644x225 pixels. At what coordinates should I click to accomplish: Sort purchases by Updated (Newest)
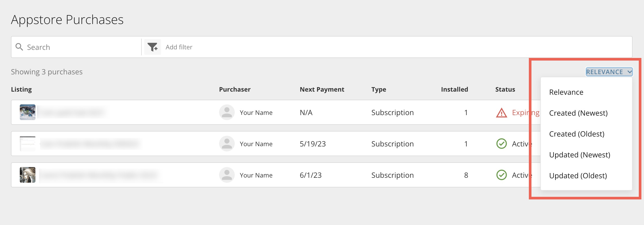click(580, 155)
